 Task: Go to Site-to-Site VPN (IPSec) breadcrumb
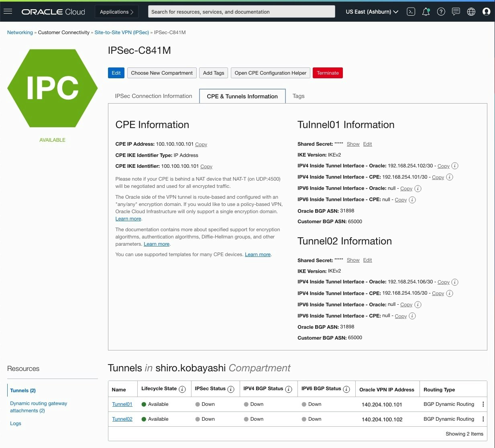click(x=122, y=33)
